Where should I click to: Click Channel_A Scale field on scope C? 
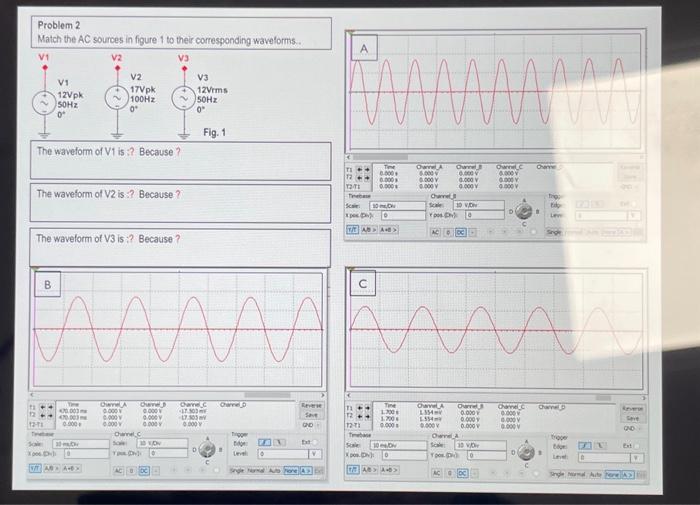(480, 445)
